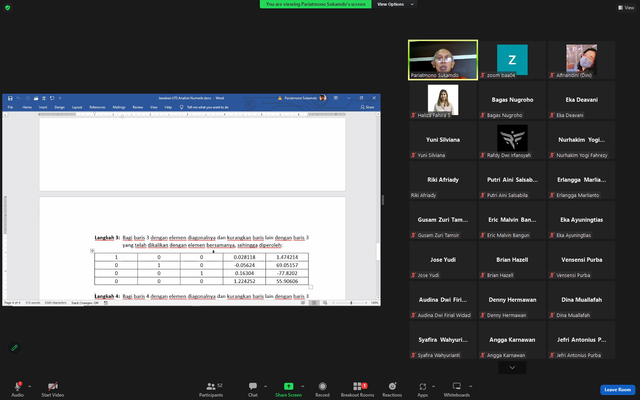640x400 pixels.
Task: Expand the Whiteboards options arrow
Action: (x=471, y=386)
